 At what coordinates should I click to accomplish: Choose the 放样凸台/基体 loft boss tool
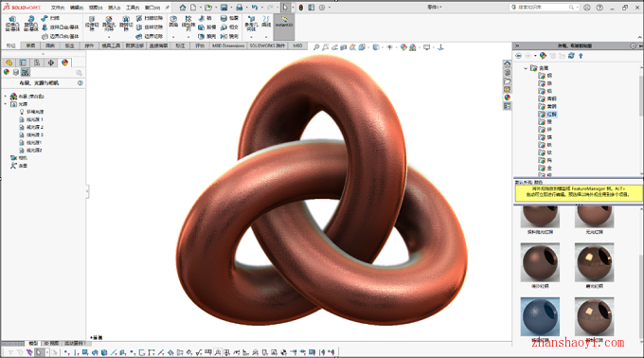coord(61,27)
